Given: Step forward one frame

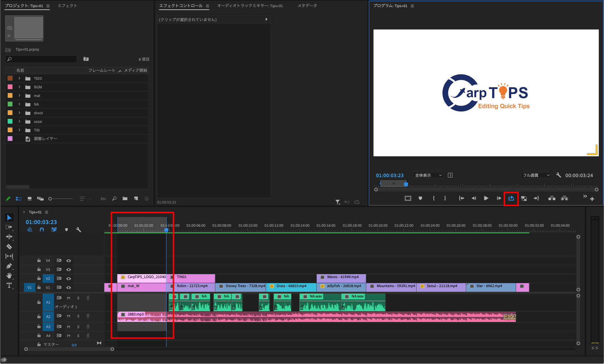Looking at the screenshot, I should [499, 198].
